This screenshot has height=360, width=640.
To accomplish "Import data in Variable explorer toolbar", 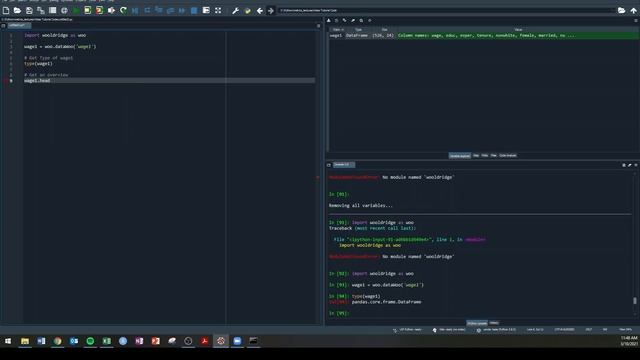I will point(329,20).
